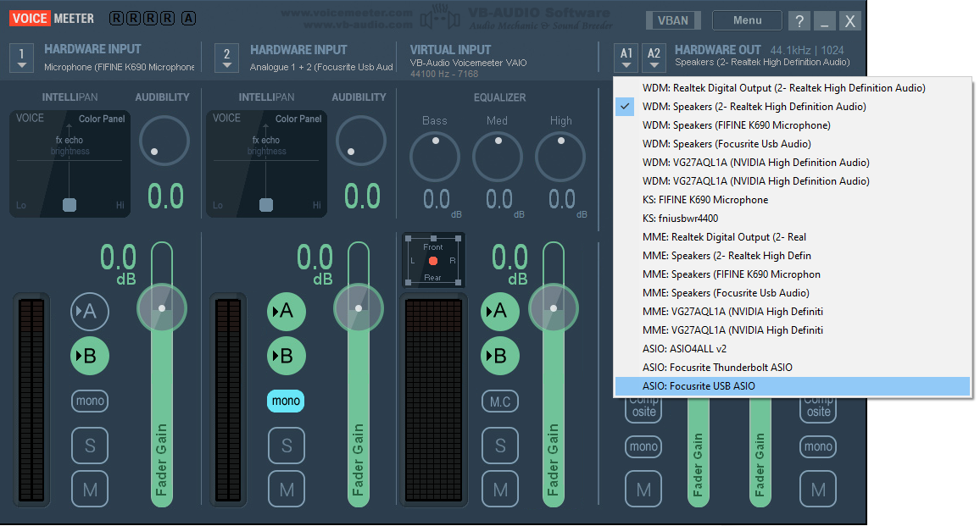Image resolution: width=980 pixels, height=526 pixels.
Task: Solo hardware input 2
Action: coord(287,446)
